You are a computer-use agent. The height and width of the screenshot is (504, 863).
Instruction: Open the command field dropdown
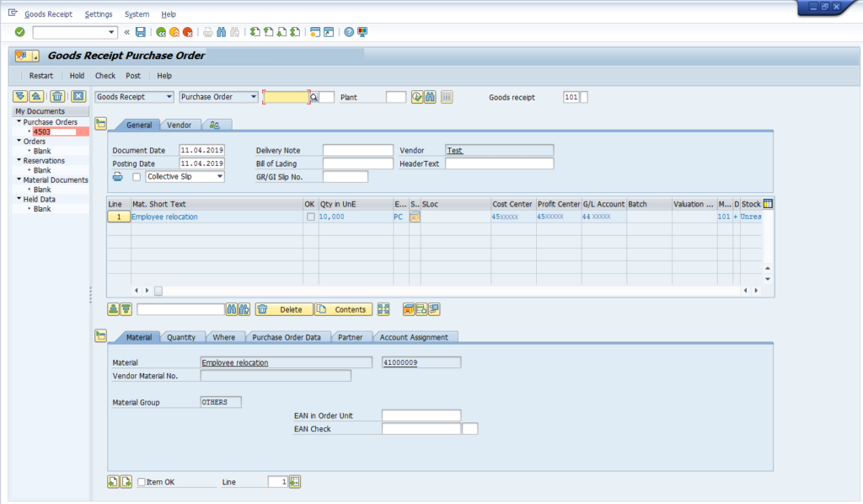111,32
